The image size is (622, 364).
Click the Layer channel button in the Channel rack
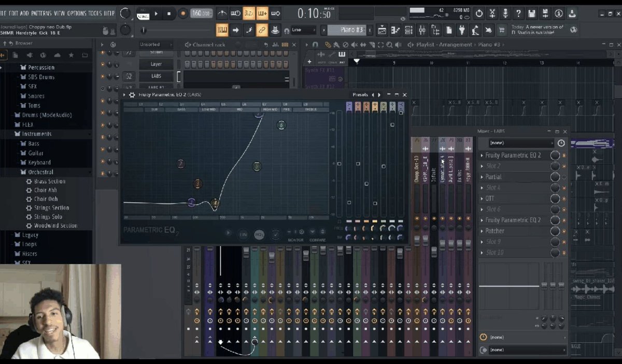(156, 64)
